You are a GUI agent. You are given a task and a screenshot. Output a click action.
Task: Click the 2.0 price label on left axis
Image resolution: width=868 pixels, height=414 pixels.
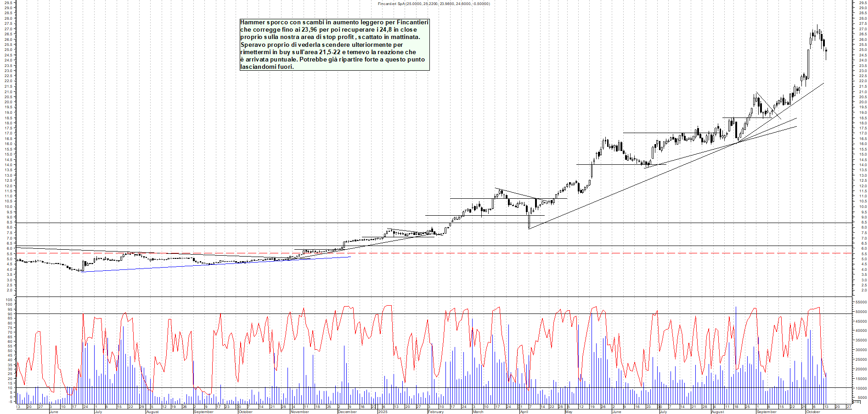9,291
